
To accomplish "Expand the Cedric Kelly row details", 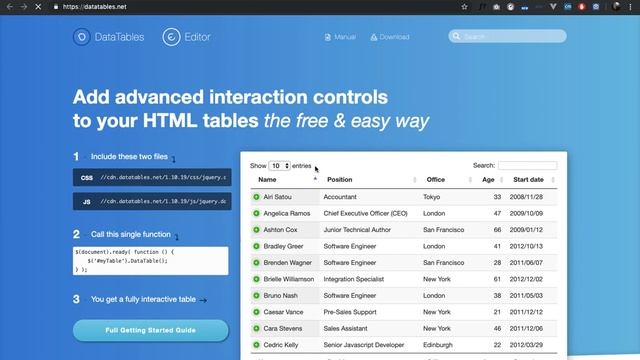I will coord(256,345).
